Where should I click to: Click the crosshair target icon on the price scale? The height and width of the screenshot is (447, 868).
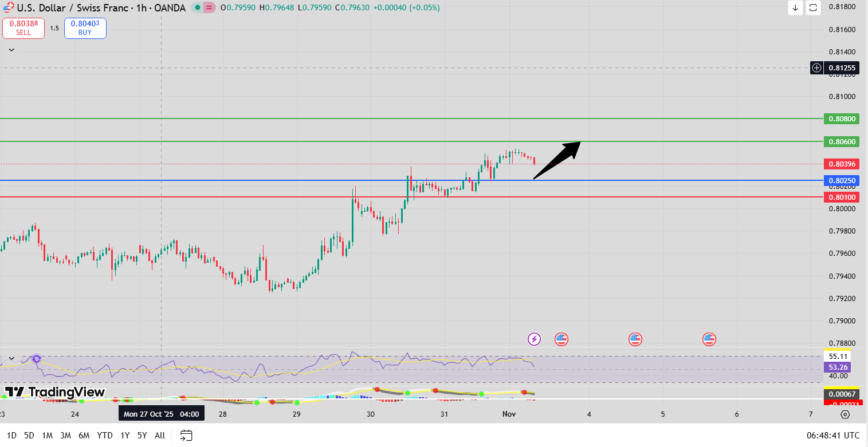(816, 68)
